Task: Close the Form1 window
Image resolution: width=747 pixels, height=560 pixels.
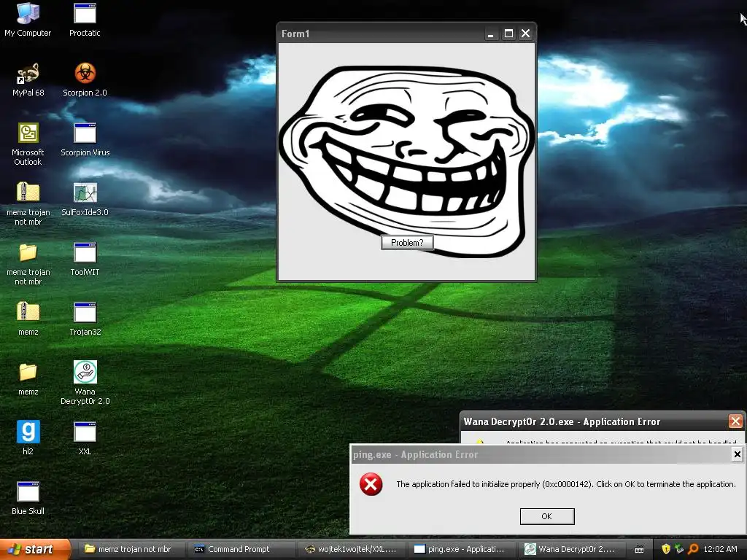Action: point(525,34)
